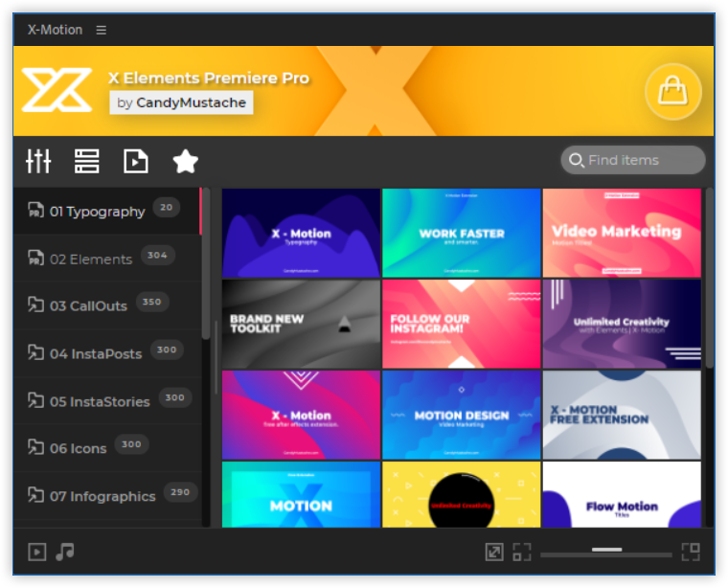The image size is (728, 588).
Task: Select the 01 Typography category
Action: pyautogui.click(x=107, y=211)
